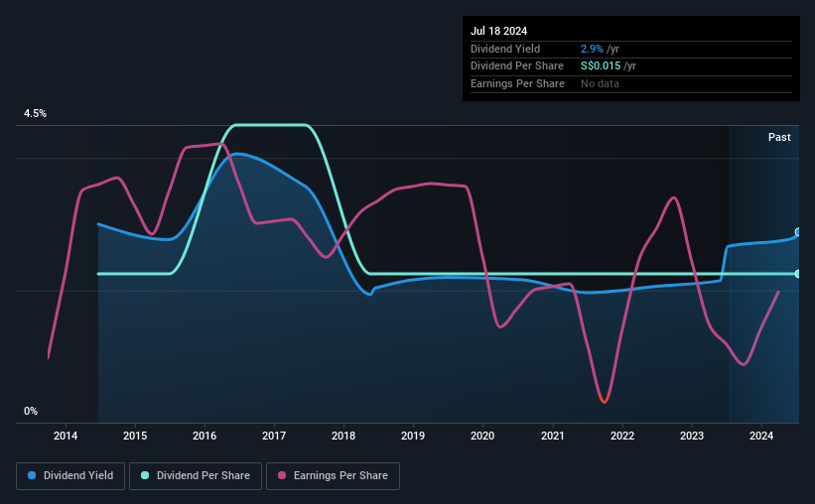Click the tooltip 'Dividend Yield' row label

pos(505,49)
